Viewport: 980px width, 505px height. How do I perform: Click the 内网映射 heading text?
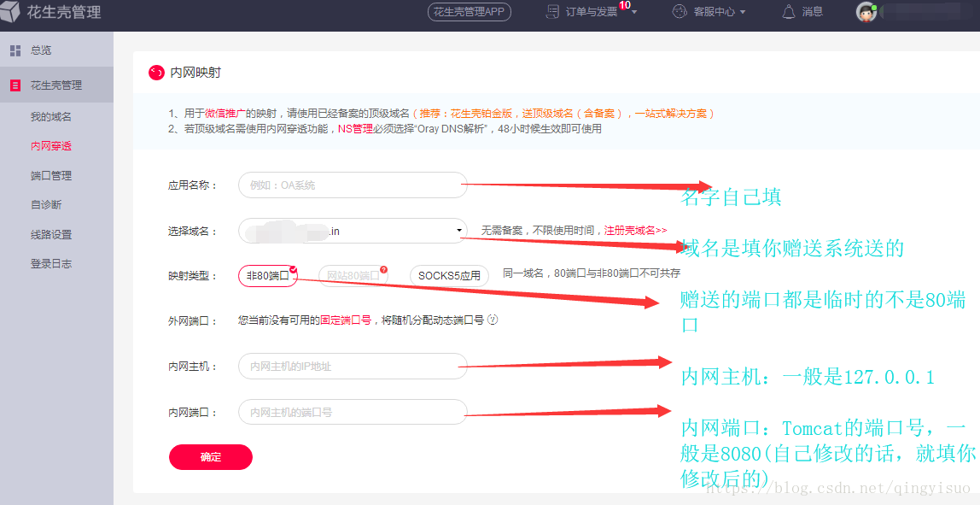pyautogui.click(x=195, y=73)
